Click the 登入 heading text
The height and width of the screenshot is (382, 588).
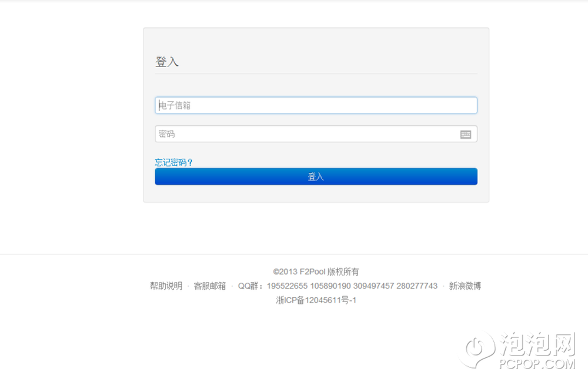click(x=167, y=62)
